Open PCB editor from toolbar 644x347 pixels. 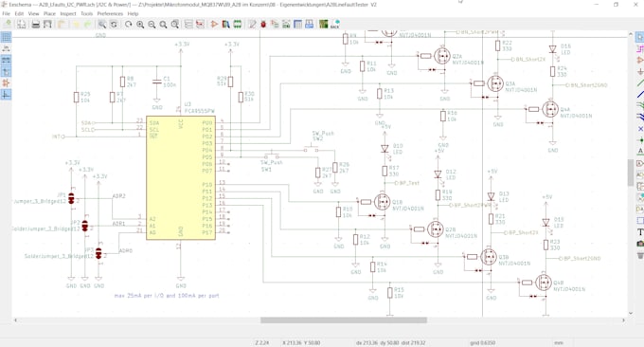tap(324, 25)
